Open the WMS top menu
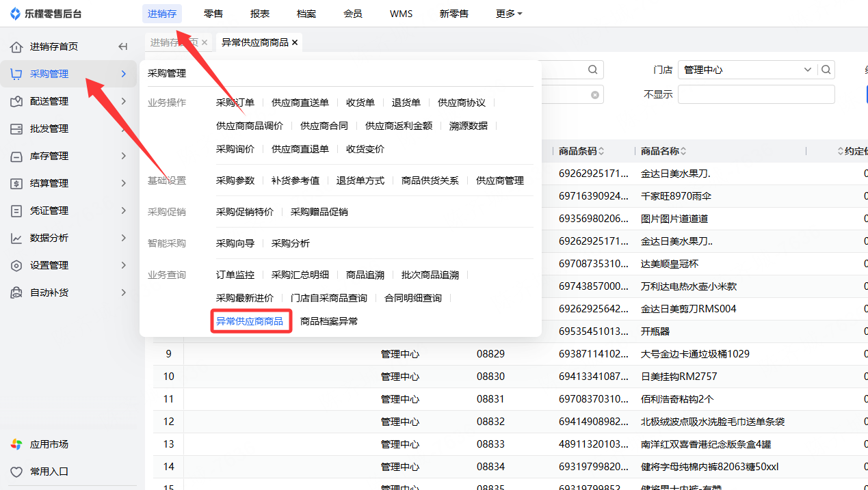Screen dimensions: 868x490 point(402,14)
